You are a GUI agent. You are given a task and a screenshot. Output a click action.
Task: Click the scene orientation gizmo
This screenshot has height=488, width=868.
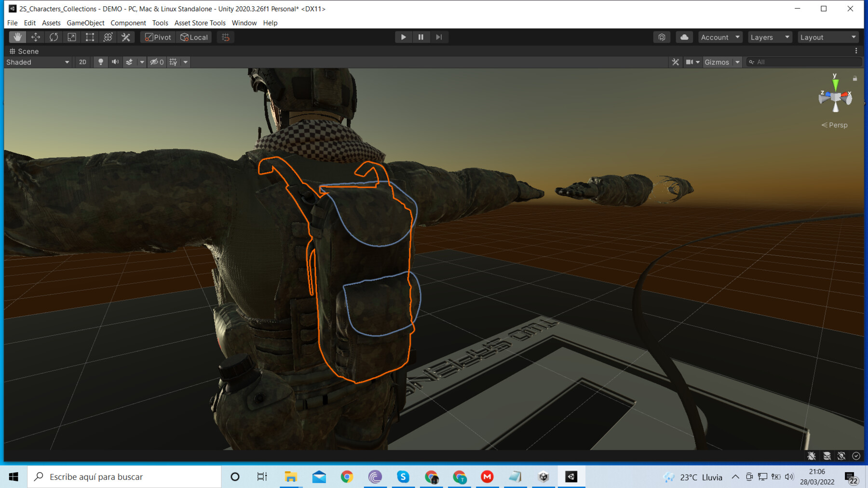click(x=835, y=97)
